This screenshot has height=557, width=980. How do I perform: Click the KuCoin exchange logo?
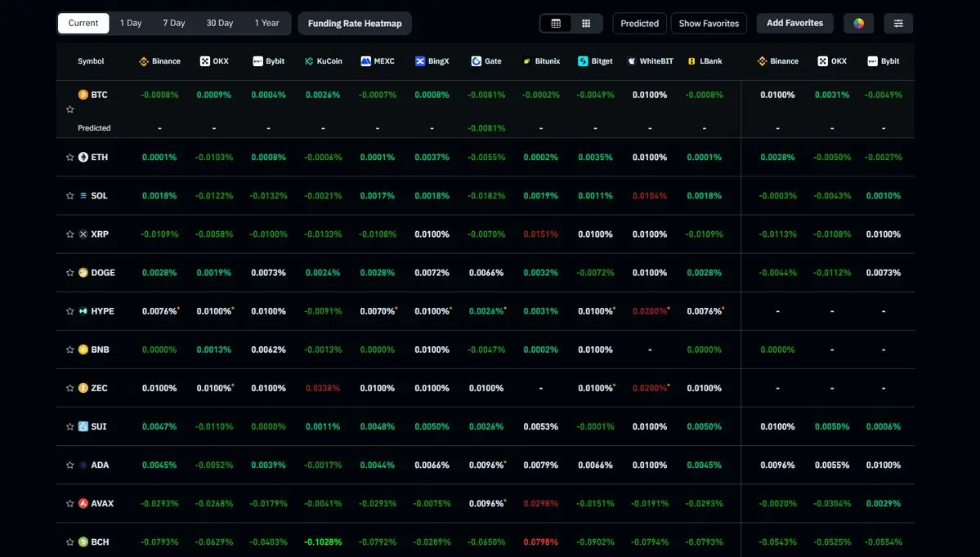click(x=309, y=61)
